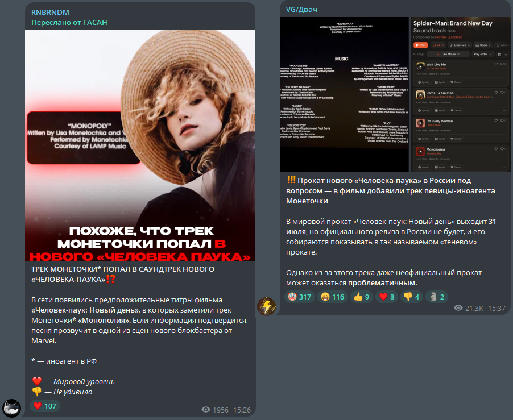Click the 15:26 post timestamp
The width and height of the screenshot is (513, 420).
(x=242, y=410)
